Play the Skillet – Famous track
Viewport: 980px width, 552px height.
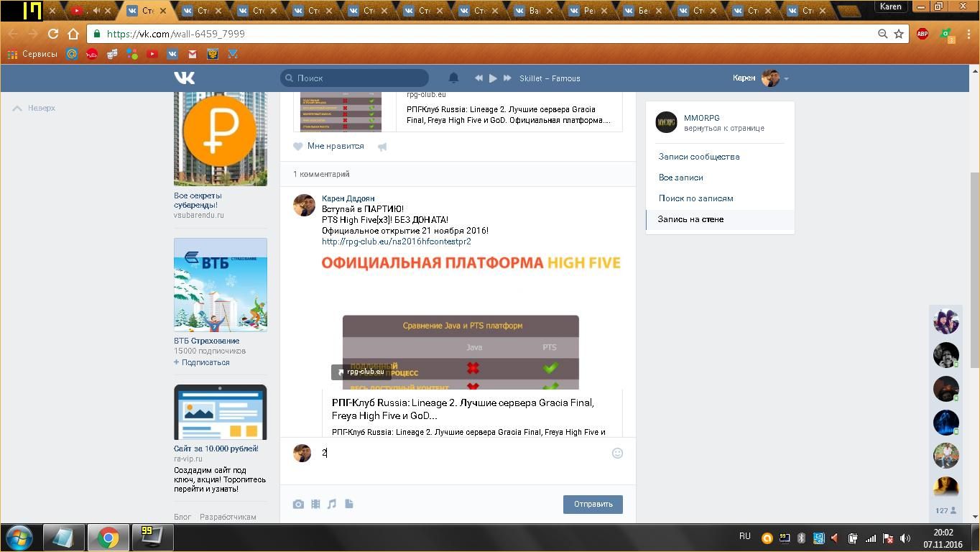(493, 78)
